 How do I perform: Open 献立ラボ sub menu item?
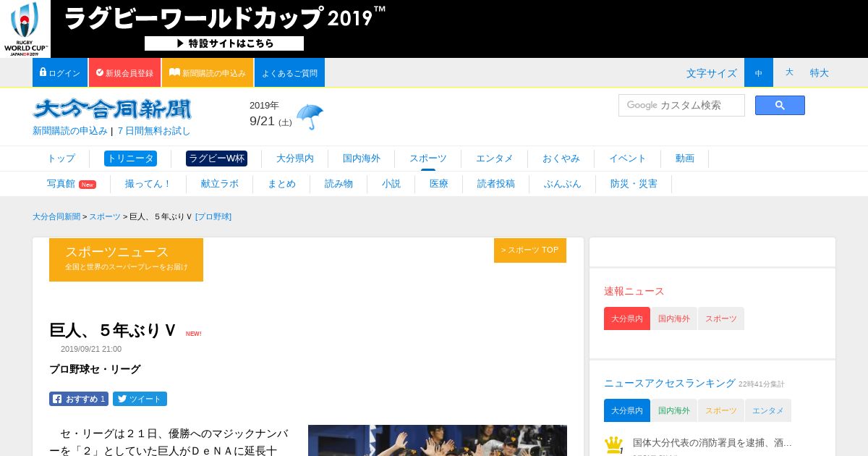pyautogui.click(x=220, y=184)
